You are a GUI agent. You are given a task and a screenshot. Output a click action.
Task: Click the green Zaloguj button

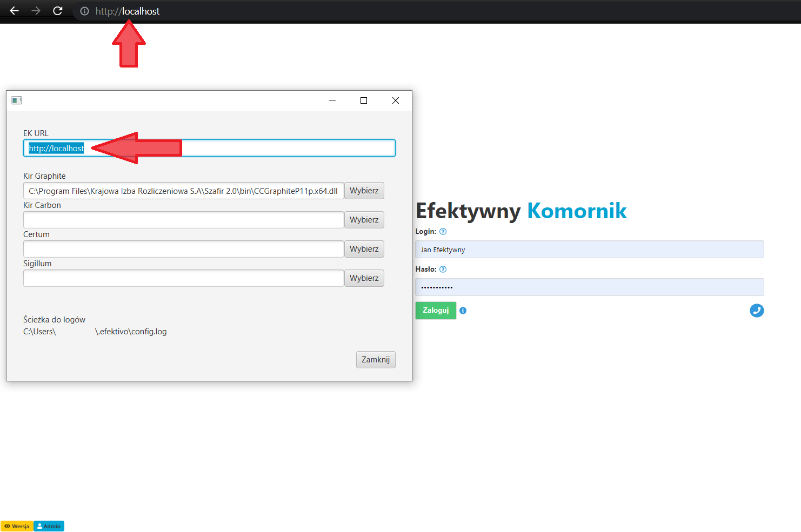coord(436,311)
